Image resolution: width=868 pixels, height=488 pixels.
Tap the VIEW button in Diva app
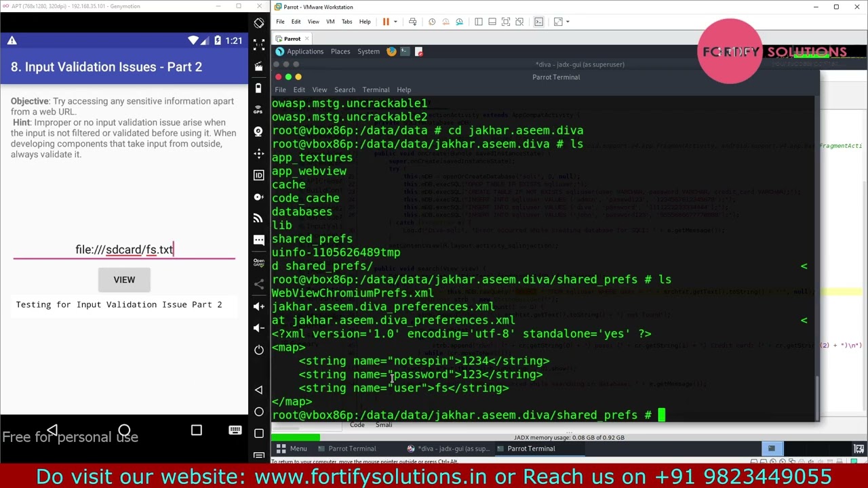pyautogui.click(x=124, y=280)
